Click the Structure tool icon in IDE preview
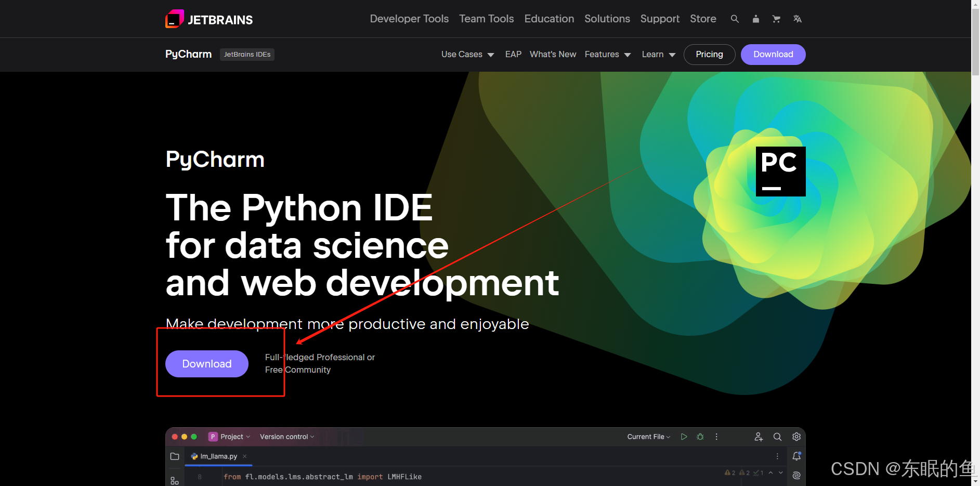Screen dimensions: 980x486 [175, 480]
